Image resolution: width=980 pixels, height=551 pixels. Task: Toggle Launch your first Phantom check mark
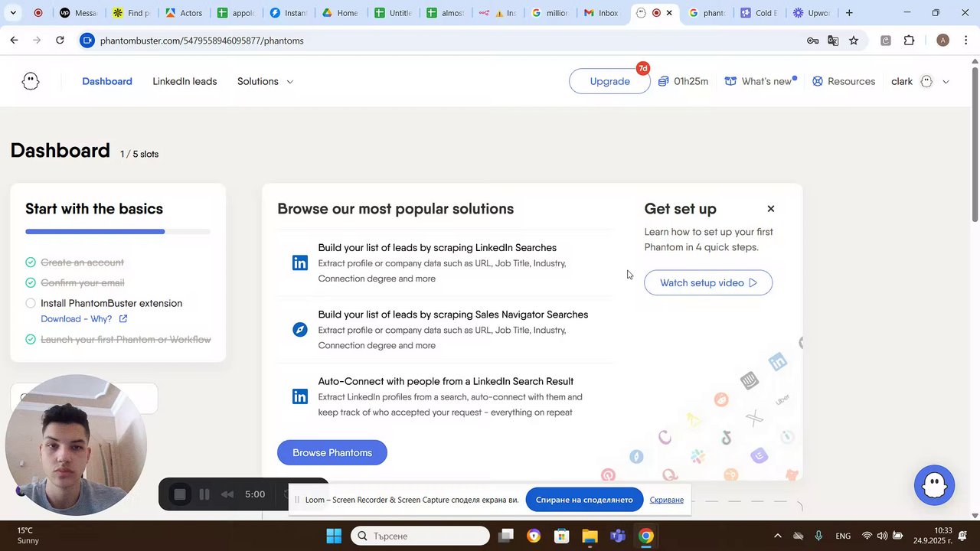click(31, 339)
